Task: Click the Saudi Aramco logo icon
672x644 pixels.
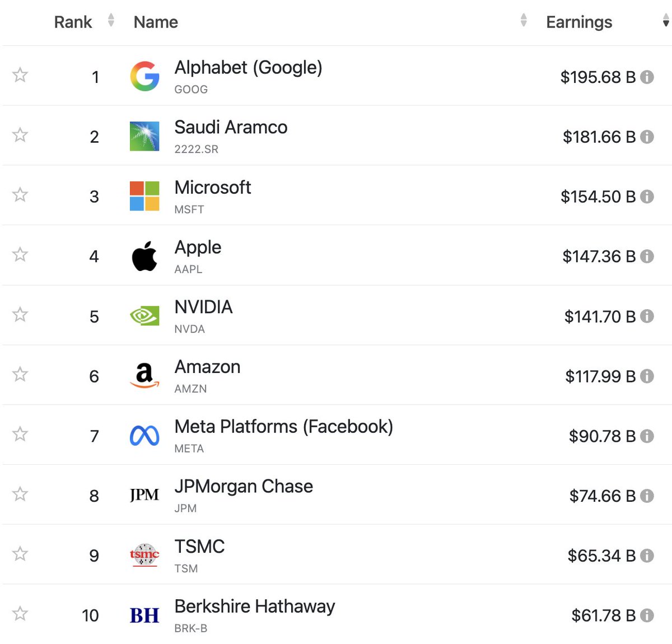Action: (x=144, y=136)
